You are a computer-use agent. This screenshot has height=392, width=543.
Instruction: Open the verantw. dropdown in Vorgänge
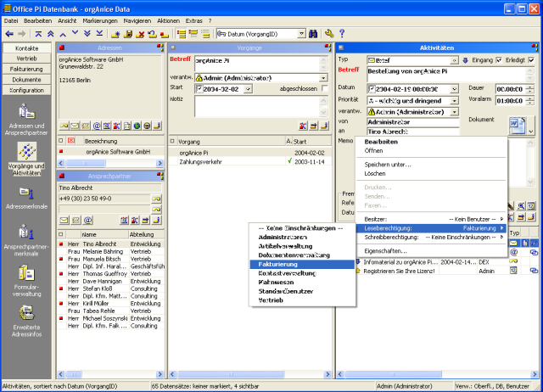pos(323,78)
